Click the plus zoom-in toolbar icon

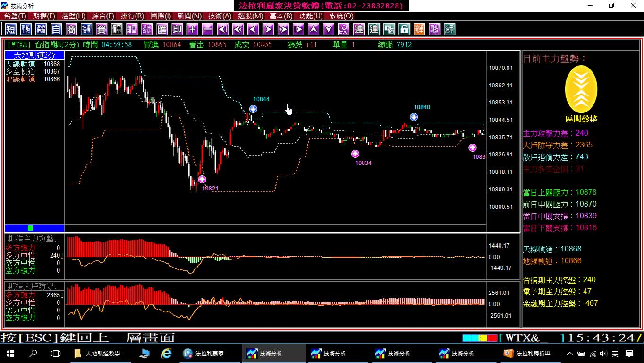(192, 29)
